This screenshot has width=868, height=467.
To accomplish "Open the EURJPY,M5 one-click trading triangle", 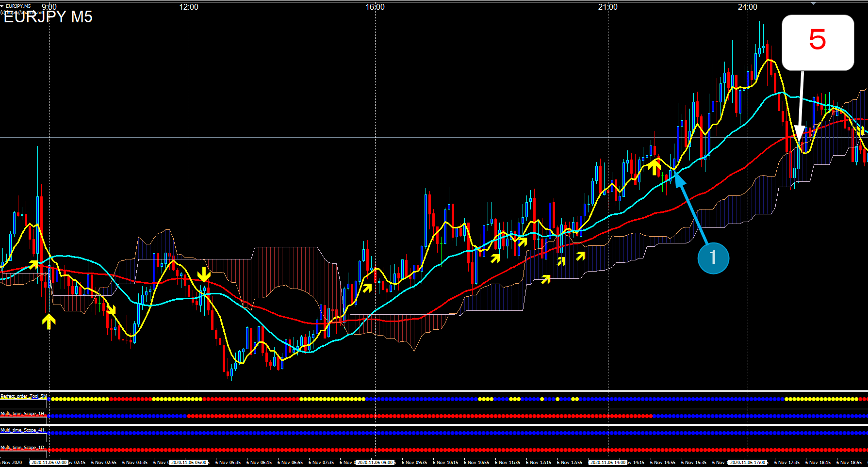I will pos(2,6).
